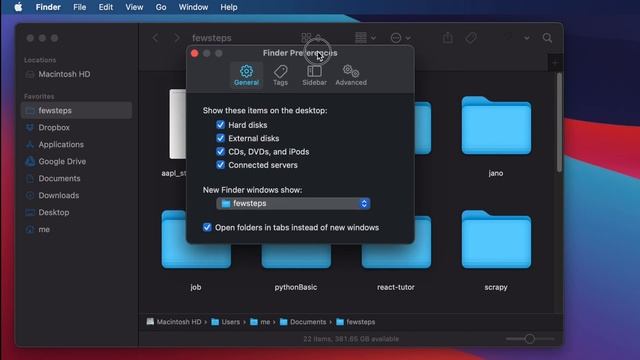The height and width of the screenshot is (360, 640).
Task: Open the group-by options dropdown in toolbar
Action: [365, 38]
